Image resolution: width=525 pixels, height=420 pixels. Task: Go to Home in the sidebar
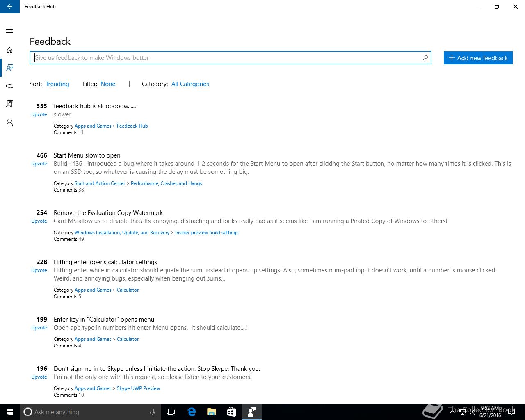[x=9, y=50]
